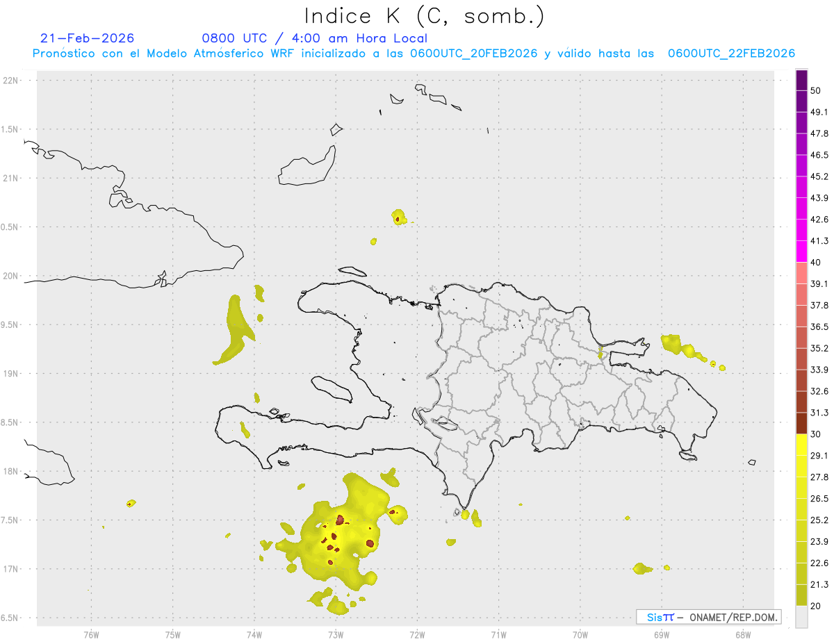Click the '22N' latitude label
Image resolution: width=834 pixels, height=644 pixels.
click(11, 81)
